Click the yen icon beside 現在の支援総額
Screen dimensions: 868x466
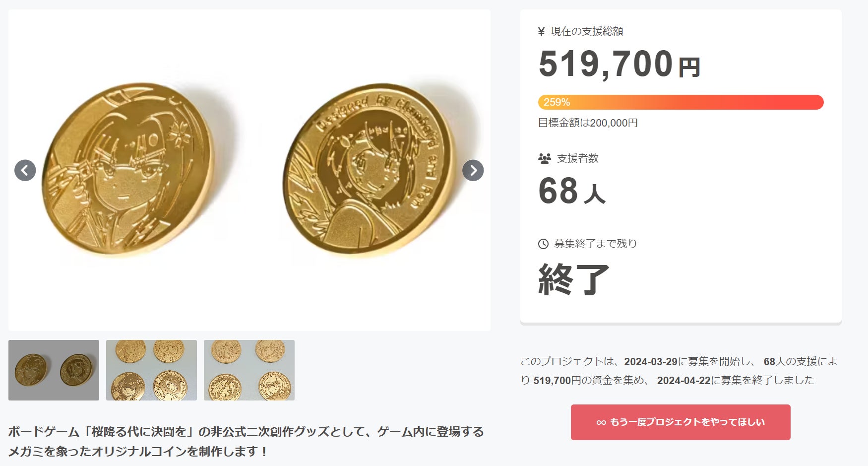pos(542,32)
